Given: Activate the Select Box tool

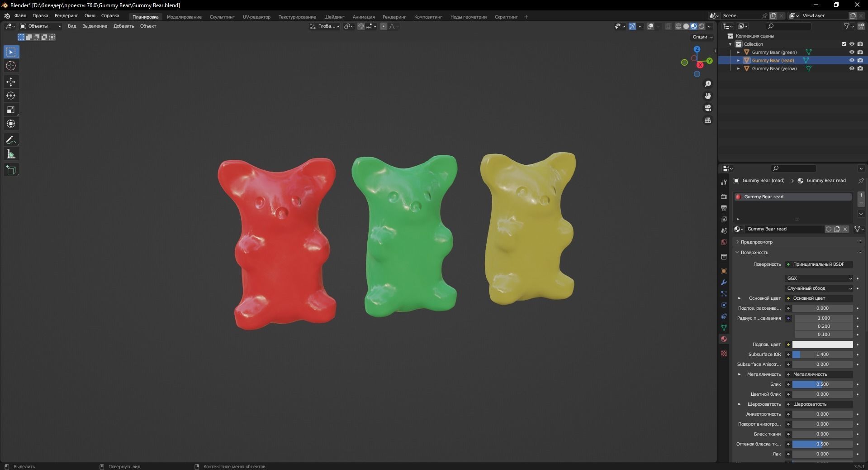Looking at the screenshot, I should pos(11,52).
